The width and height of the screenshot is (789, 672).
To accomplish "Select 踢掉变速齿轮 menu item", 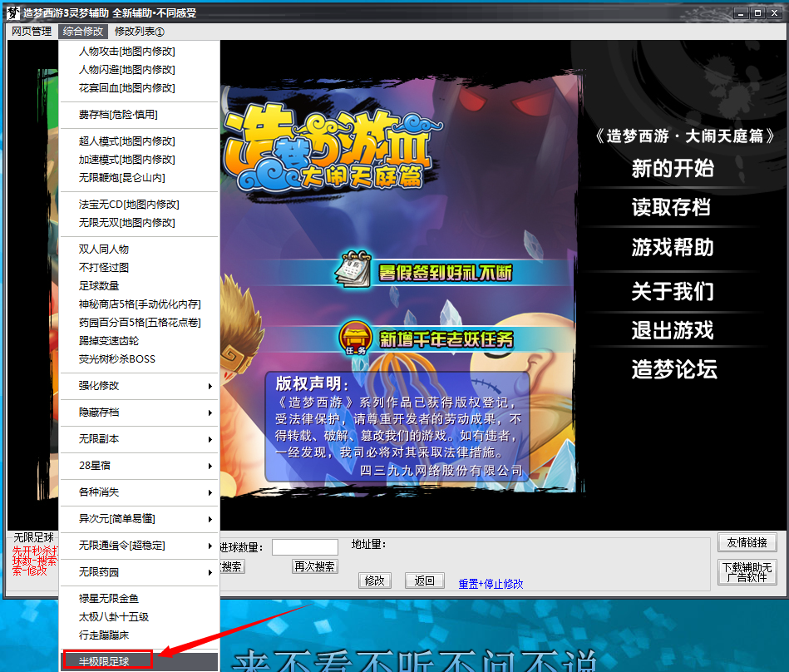I will (140, 341).
